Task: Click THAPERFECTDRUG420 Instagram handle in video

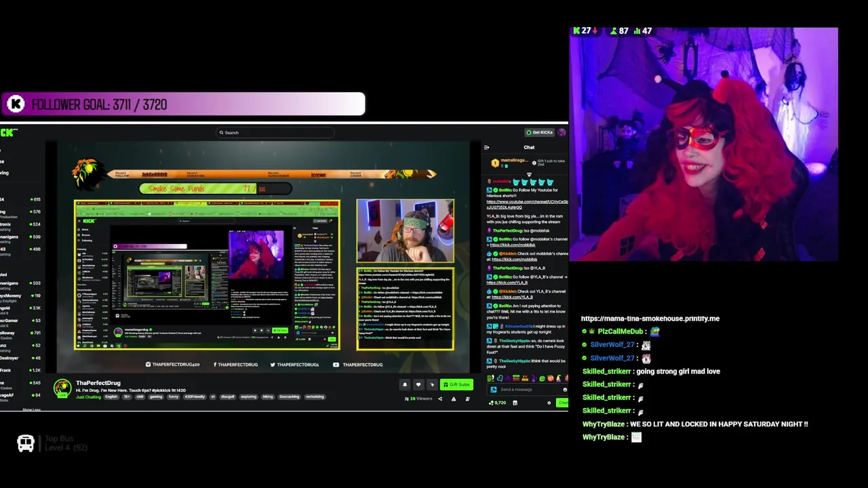Action: pyautogui.click(x=173, y=365)
